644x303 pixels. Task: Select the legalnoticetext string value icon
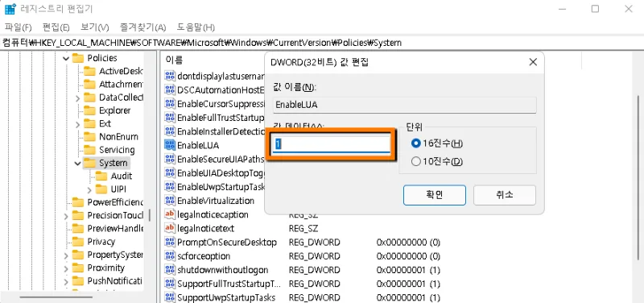pyautogui.click(x=170, y=228)
